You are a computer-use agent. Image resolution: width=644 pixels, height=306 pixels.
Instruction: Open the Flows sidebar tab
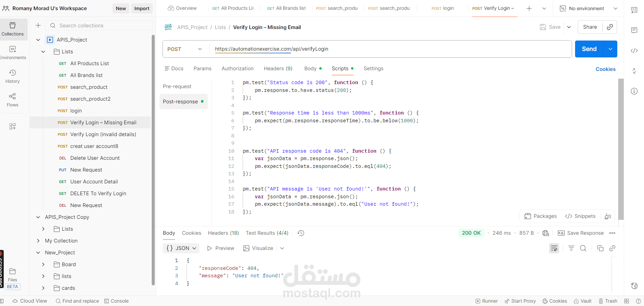13,100
